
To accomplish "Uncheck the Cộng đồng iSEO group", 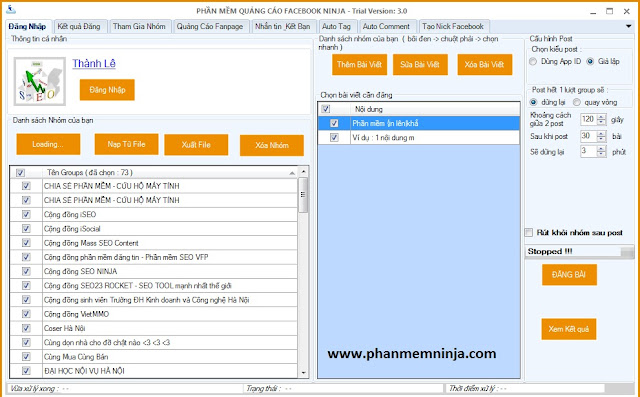I will coord(26,214).
